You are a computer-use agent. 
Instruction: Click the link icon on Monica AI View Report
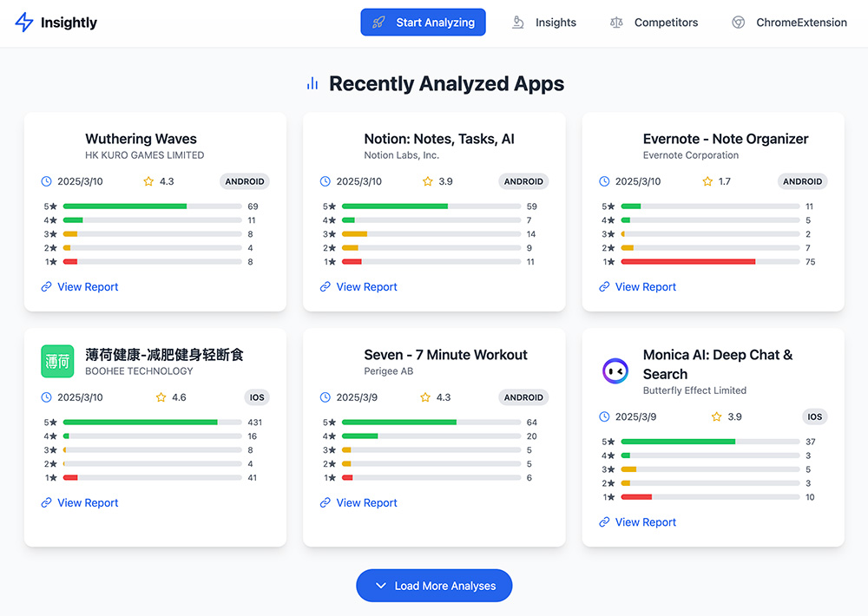click(x=604, y=522)
